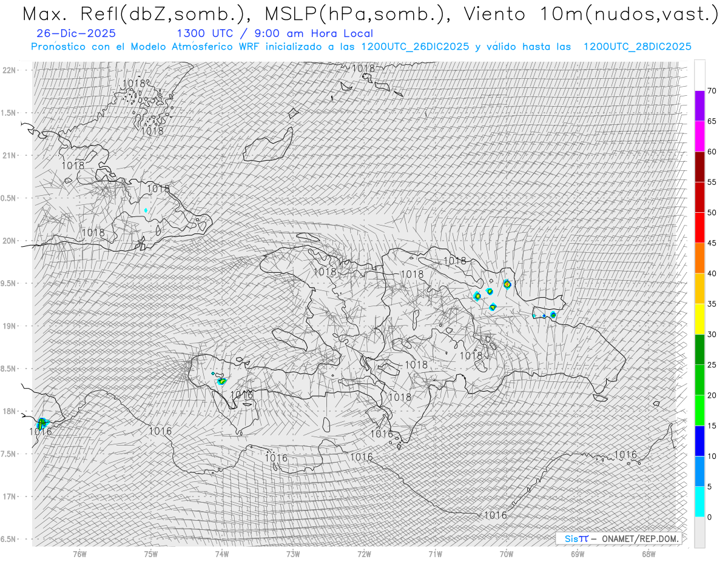
Task: Click the '9.5N' latitude label
Action: (x=9, y=283)
